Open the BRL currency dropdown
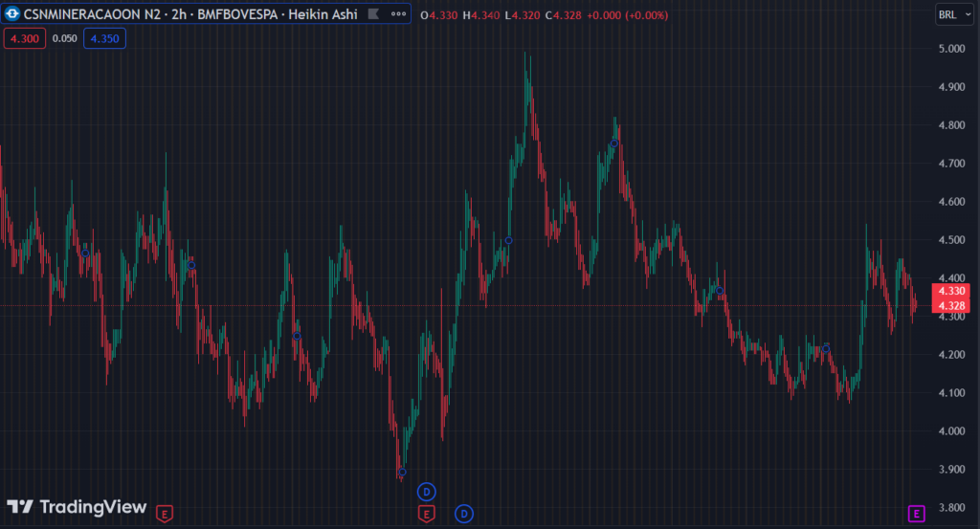This screenshot has height=529, width=980. (x=954, y=14)
